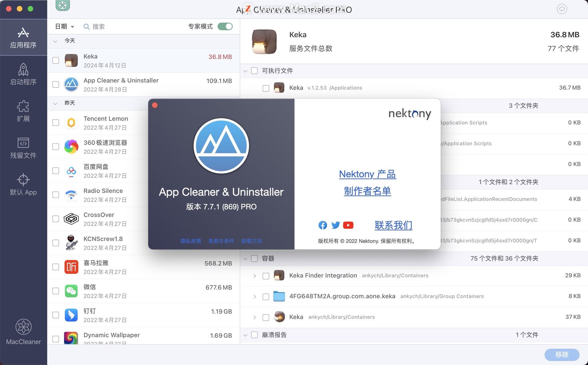Image resolution: width=588 pixels, height=365 pixels.
Task: Click the Twitter bird icon
Action: (335, 225)
